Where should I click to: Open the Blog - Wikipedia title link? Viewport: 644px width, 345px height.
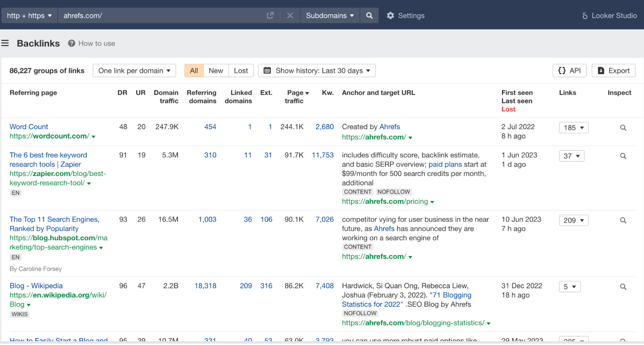(x=36, y=286)
